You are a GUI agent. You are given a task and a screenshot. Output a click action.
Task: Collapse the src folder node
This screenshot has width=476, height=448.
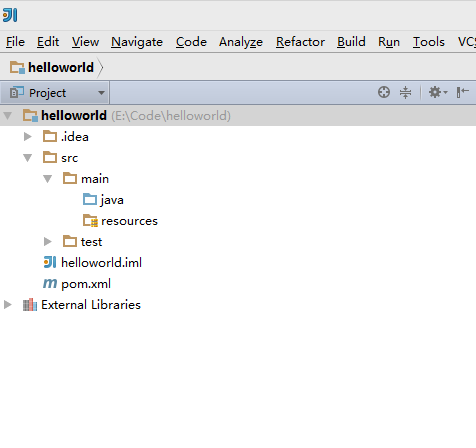click(28, 158)
